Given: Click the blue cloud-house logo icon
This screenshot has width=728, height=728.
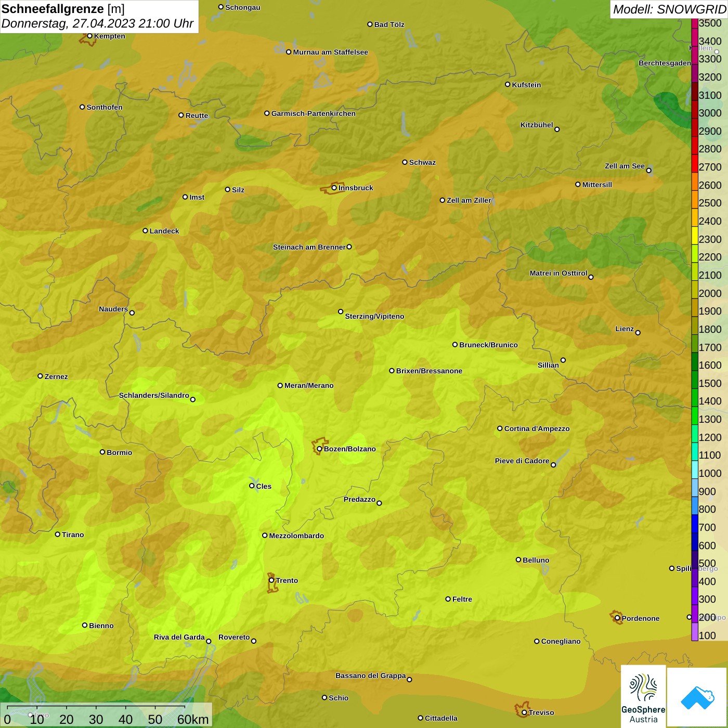Looking at the screenshot, I should (x=697, y=697).
